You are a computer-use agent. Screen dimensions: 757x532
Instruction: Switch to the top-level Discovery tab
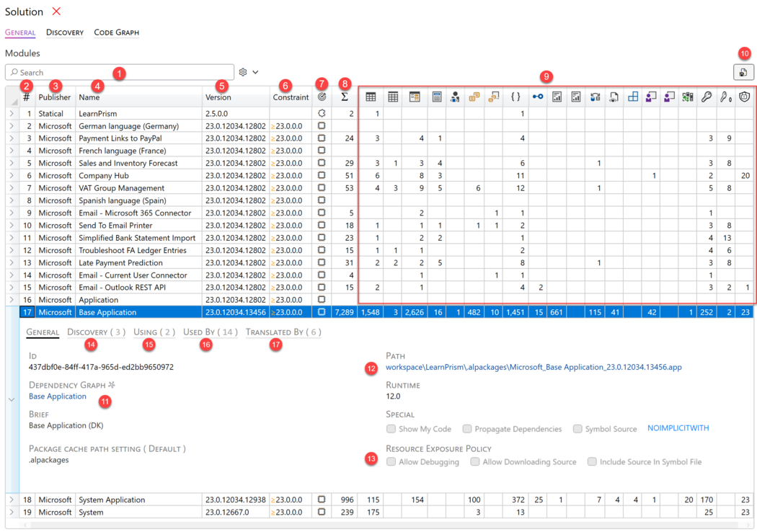(x=65, y=32)
